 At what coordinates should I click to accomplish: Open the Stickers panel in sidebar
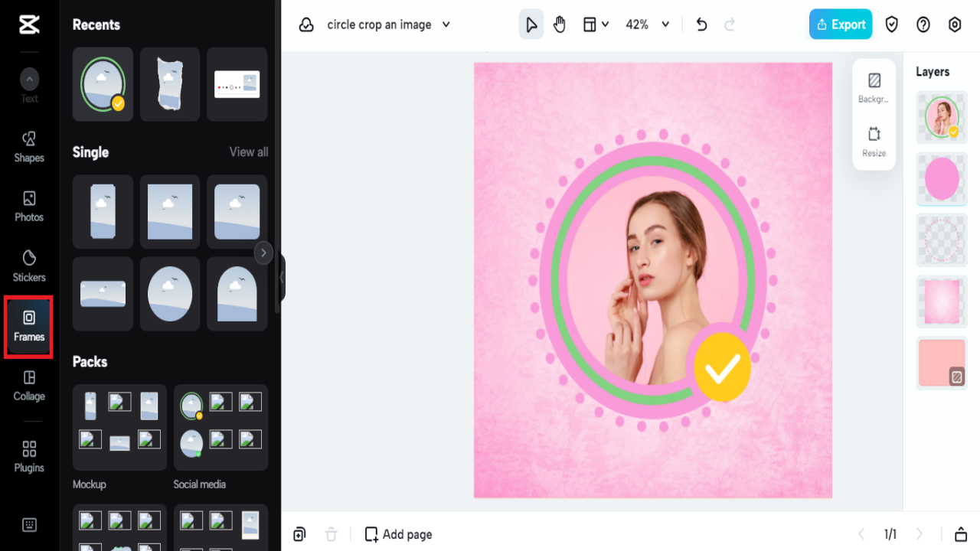click(29, 266)
